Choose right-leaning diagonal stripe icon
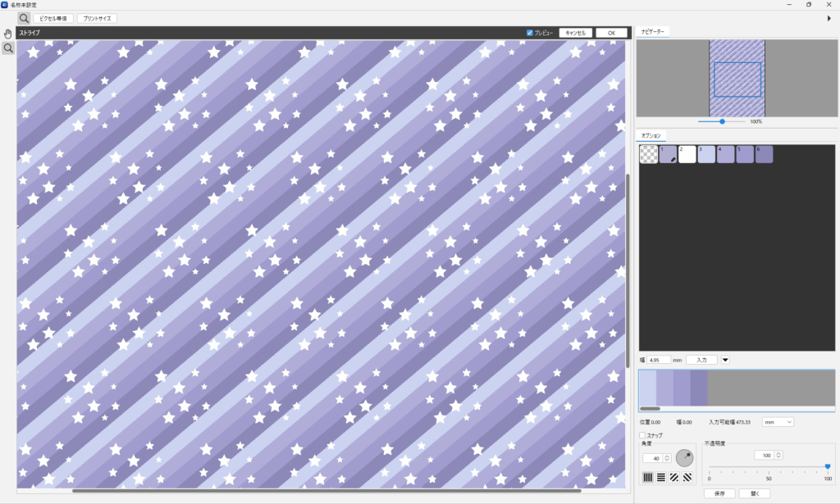This screenshot has height=504, width=840. click(674, 477)
